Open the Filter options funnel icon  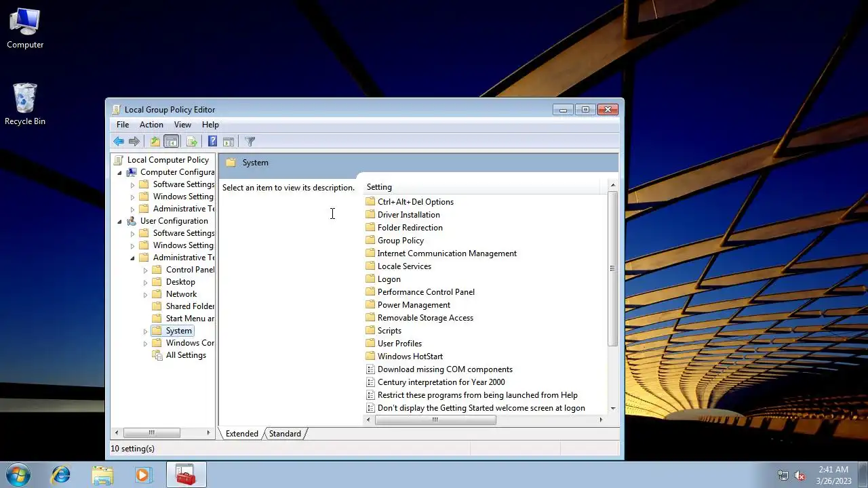pos(250,142)
